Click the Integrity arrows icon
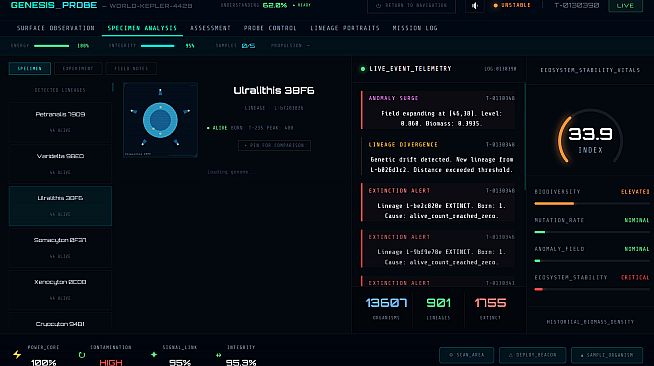The height and width of the screenshot is (366, 654). (x=218, y=355)
